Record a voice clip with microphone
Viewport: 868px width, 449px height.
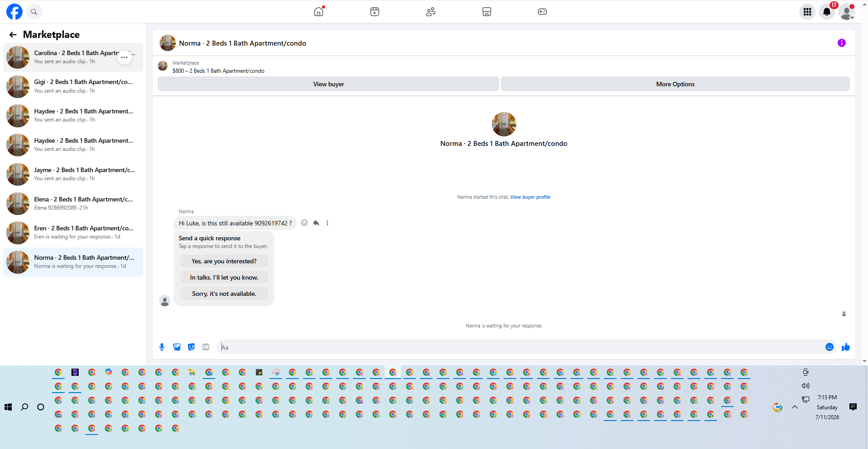pos(162,347)
